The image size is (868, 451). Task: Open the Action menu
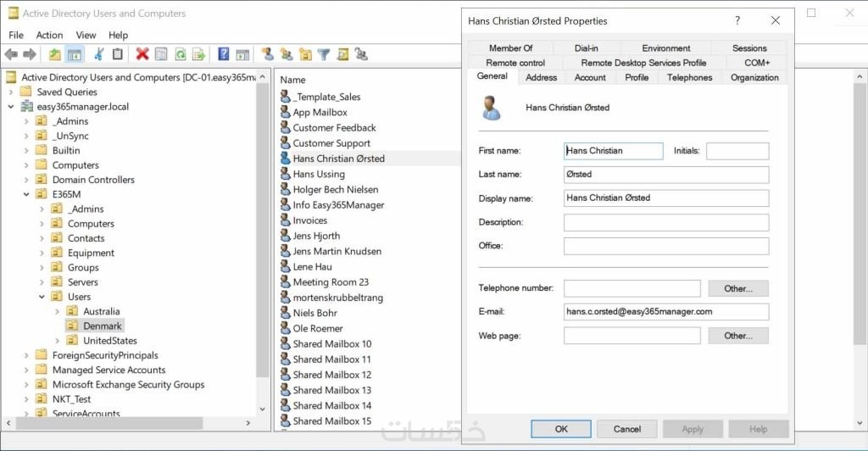coord(49,35)
